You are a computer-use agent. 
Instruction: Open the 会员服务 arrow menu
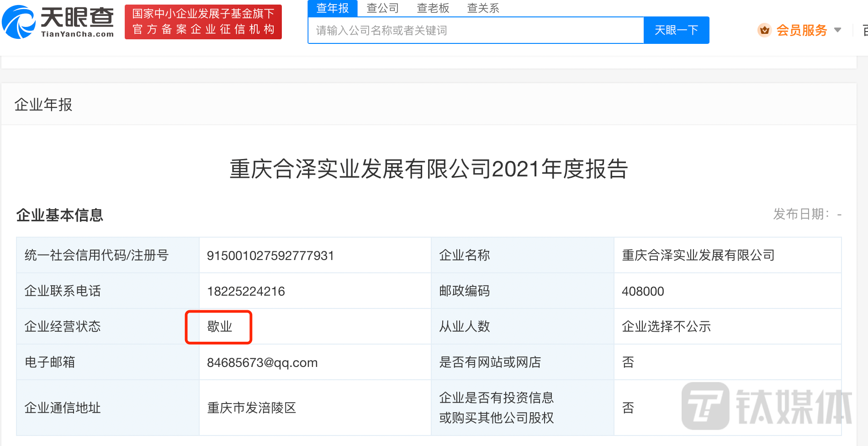(838, 29)
